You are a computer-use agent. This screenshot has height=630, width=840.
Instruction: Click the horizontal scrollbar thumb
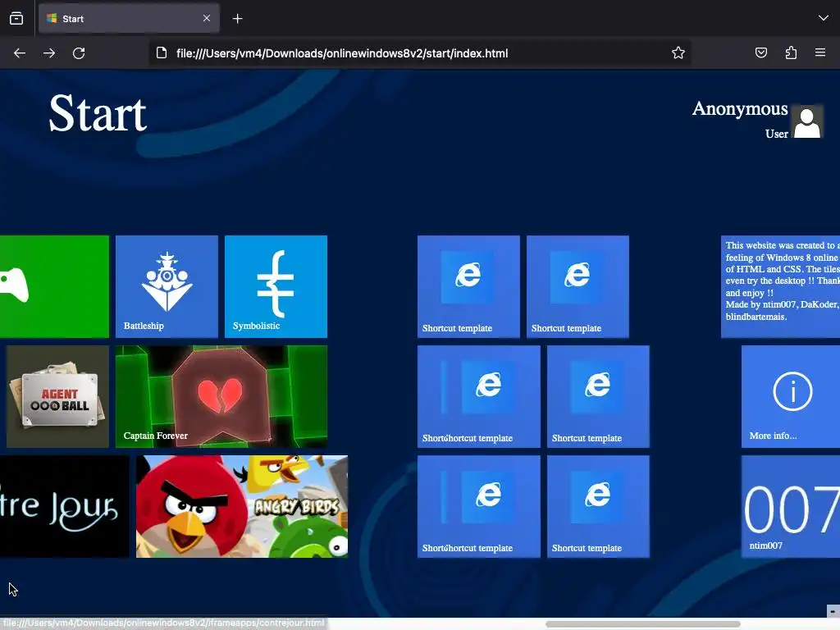coord(643,624)
